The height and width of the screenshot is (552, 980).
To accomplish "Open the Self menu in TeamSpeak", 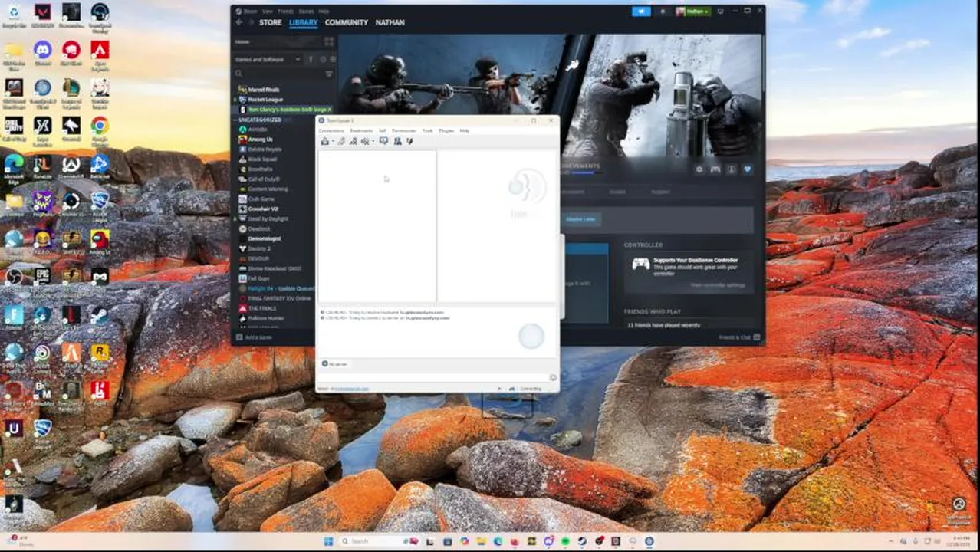I will [x=383, y=130].
